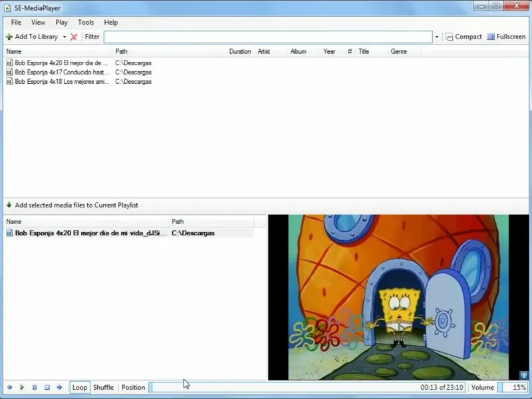The width and height of the screenshot is (532, 399).
Task: Sort library by Genre column header
Action: point(404,52)
